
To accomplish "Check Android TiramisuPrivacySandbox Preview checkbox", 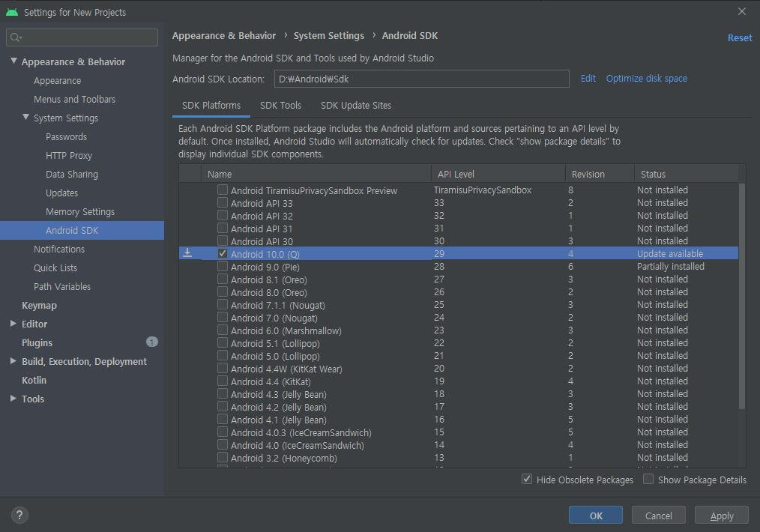I will point(223,190).
